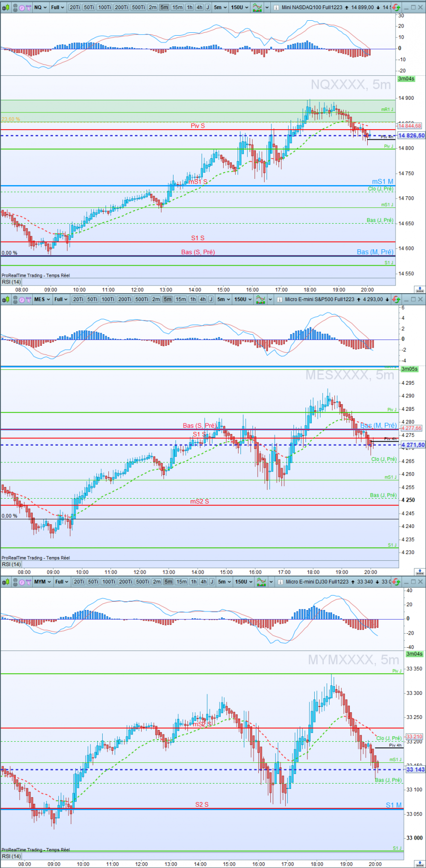Select the 5m timeframe button in MYM chart
Screen dimensions: 426x868
pos(168,582)
